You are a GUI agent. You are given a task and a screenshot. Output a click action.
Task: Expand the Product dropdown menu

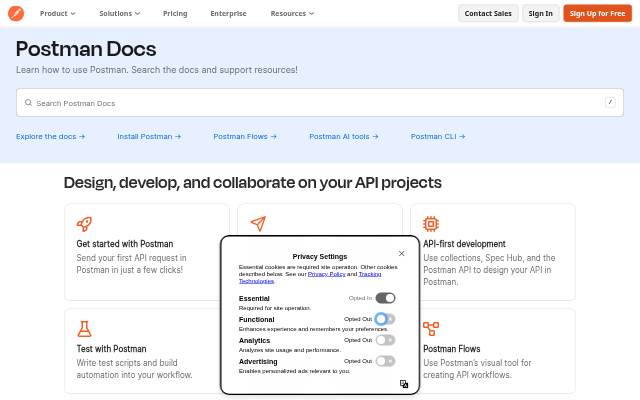58,13
